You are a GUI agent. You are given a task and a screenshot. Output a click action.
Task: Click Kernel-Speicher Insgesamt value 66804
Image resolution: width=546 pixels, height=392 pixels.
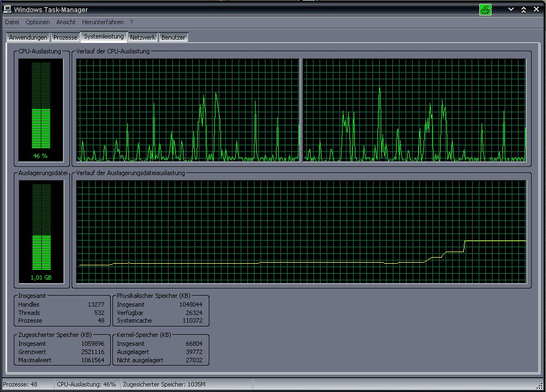click(194, 344)
